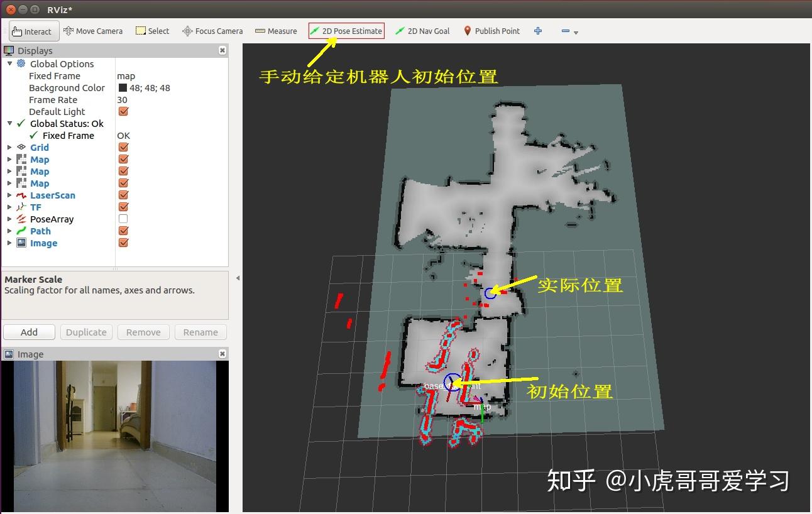812x514 pixels.
Task: Enable the PoseArray display checkbox
Action: [123, 218]
